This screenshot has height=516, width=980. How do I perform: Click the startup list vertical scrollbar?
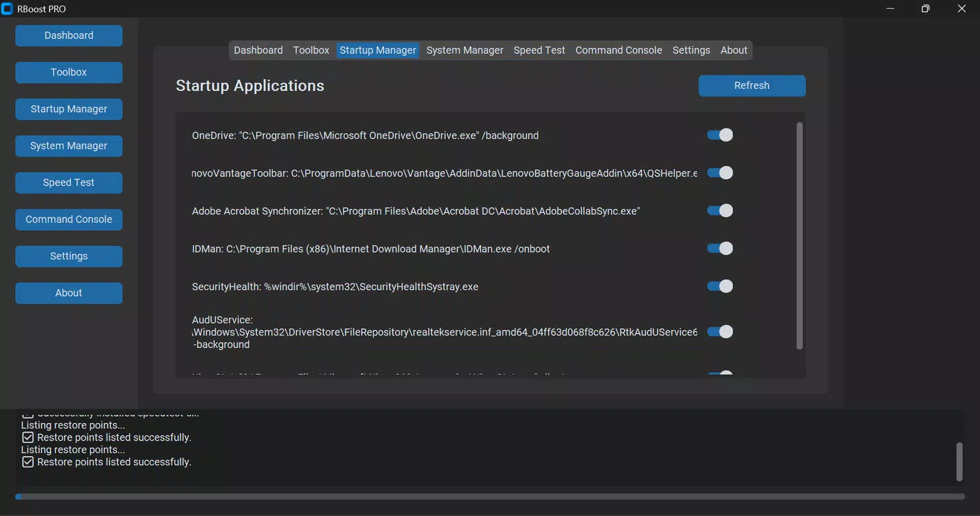799,236
